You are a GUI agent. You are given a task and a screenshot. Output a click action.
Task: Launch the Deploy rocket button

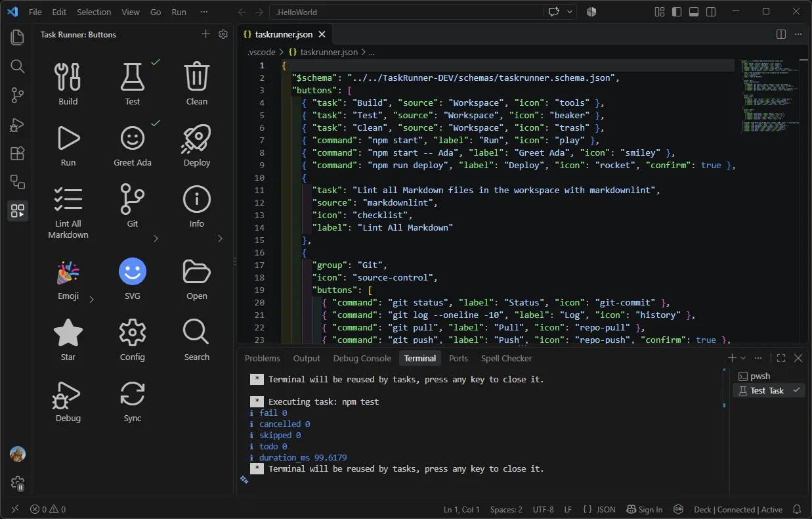pyautogui.click(x=197, y=145)
